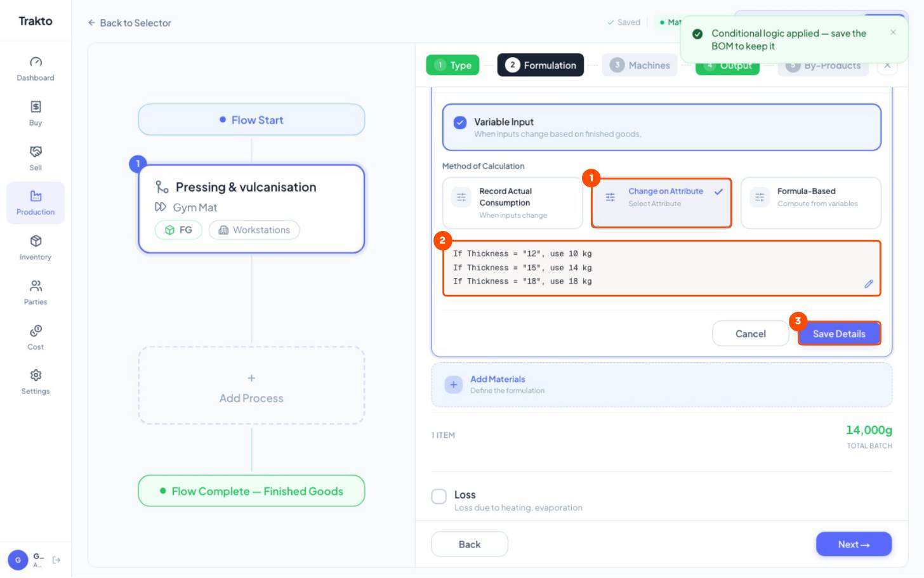Click the 14,000g total batch value
Screen dimensions: 924x578
869,430
